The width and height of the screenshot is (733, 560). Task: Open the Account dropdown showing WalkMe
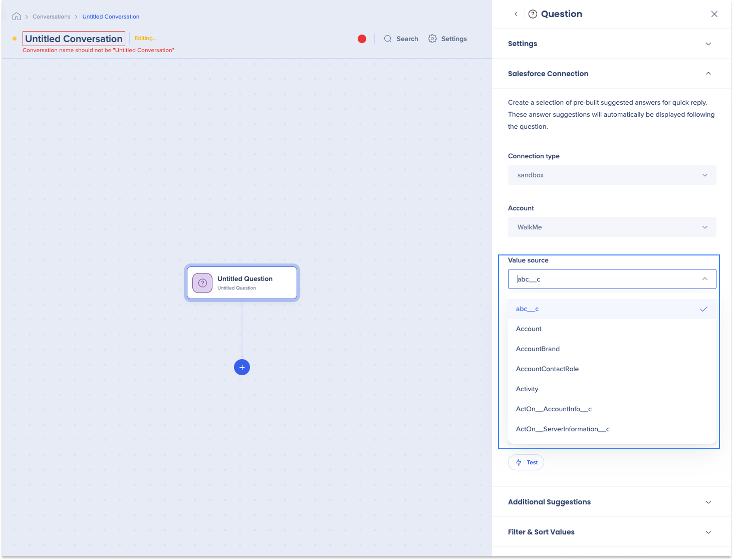pos(612,227)
